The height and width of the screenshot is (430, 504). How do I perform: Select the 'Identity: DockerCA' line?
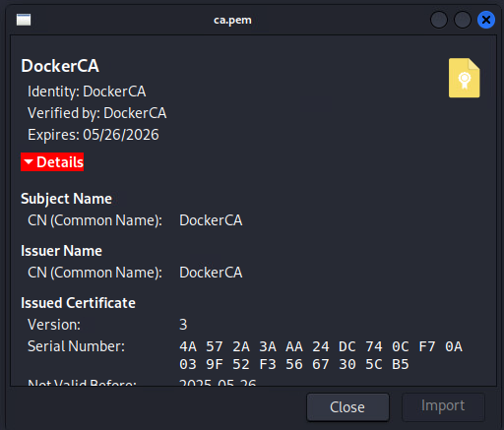point(87,92)
